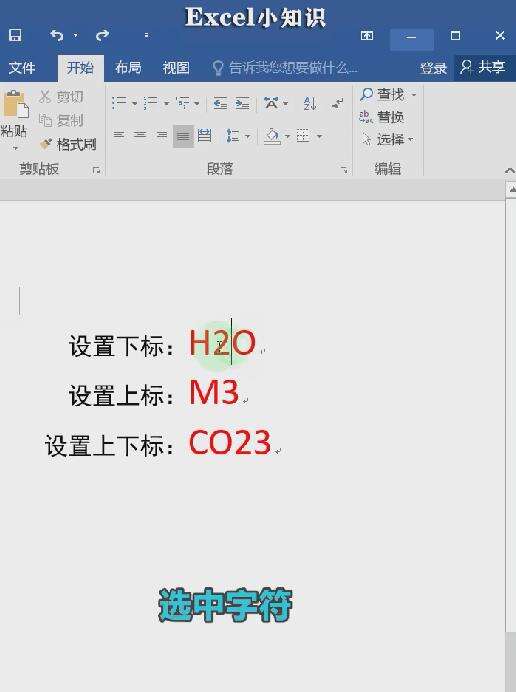
Task: Click the 共享 share button
Action: pos(483,67)
